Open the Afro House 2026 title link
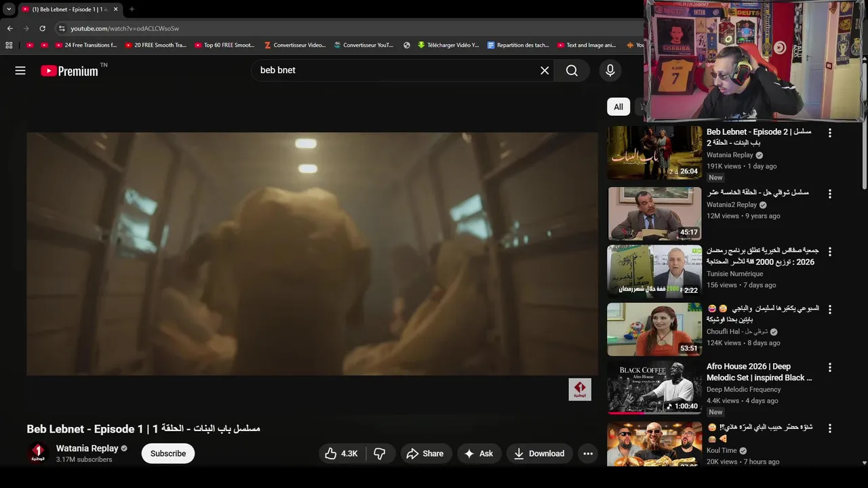The height and width of the screenshot is (488, 868). tap(759, 372)
